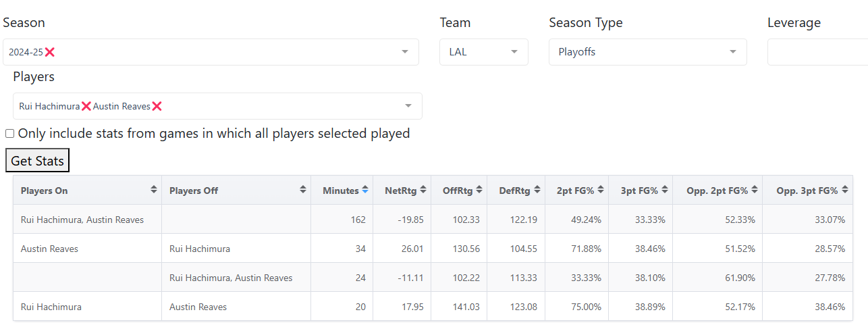Screen dimensions: 868x327
Task: Sort table by Players On column
Action: pyautogui.click(x=154, y=191)
